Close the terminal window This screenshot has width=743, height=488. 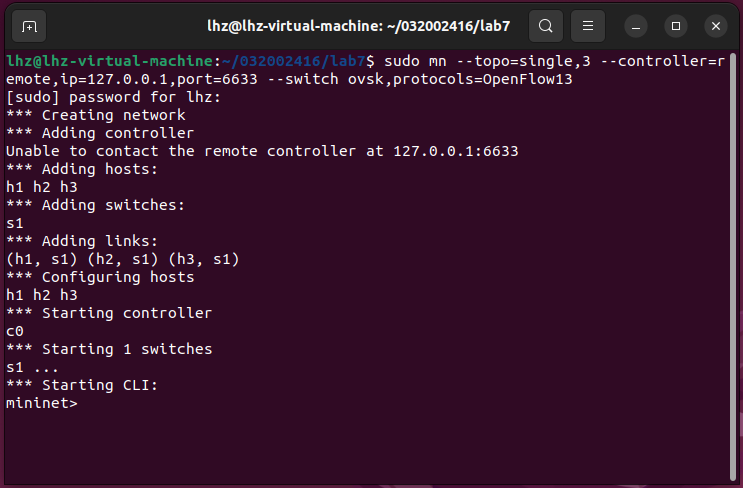714,25
